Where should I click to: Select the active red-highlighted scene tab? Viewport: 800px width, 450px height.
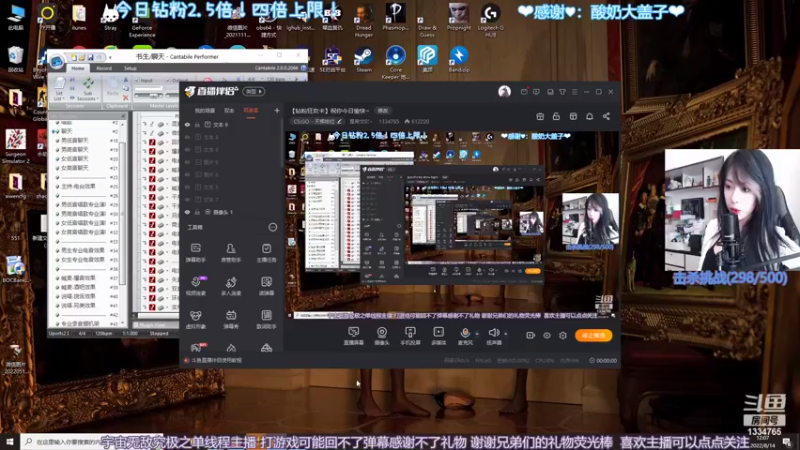coord(251,110)
